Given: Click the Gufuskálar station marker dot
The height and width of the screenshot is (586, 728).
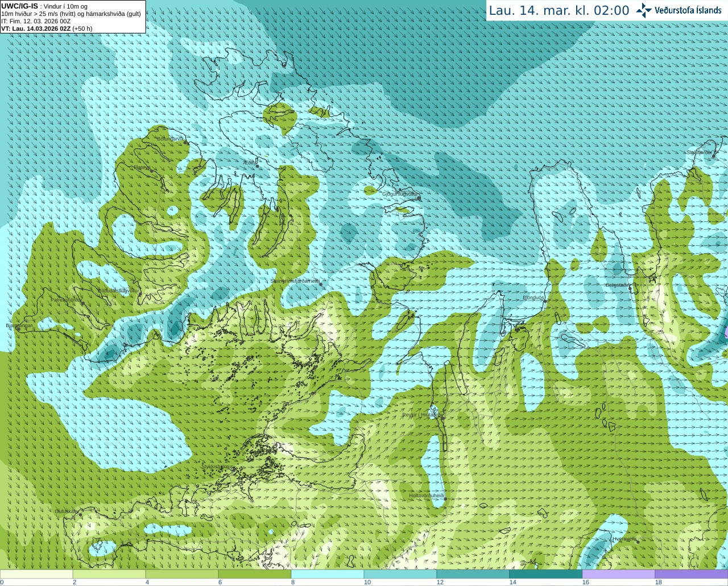Looking at the screenshot, I should point(81,515).
